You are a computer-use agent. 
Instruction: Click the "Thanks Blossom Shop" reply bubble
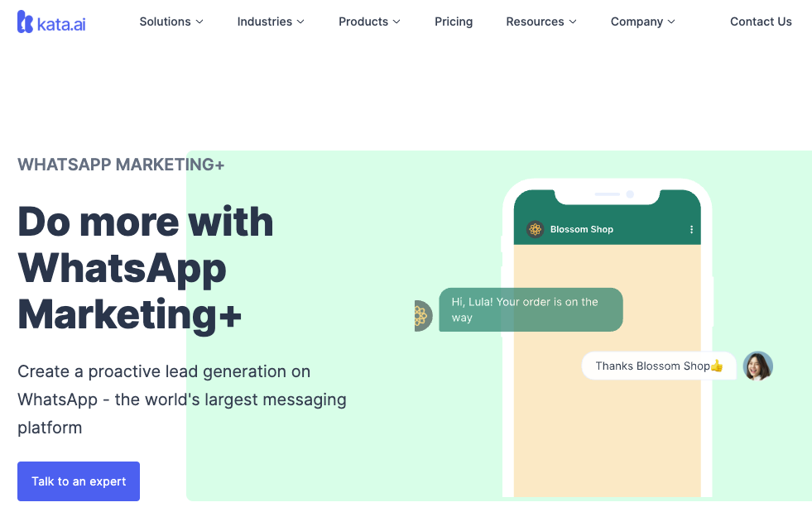click(x=652, y=366)
